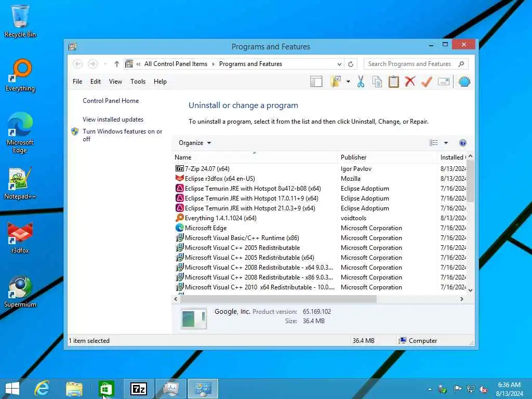Select Microsoft Visual C++ 2005 Redistributable (x64)
Viewport: 532px width, 399px height.
[x=320, y=258]
